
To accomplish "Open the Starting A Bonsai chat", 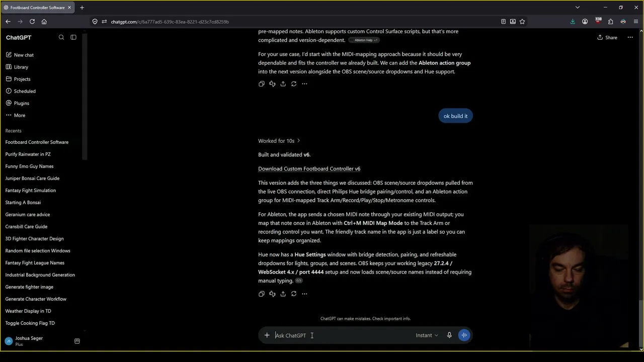I will pos(23,203).
